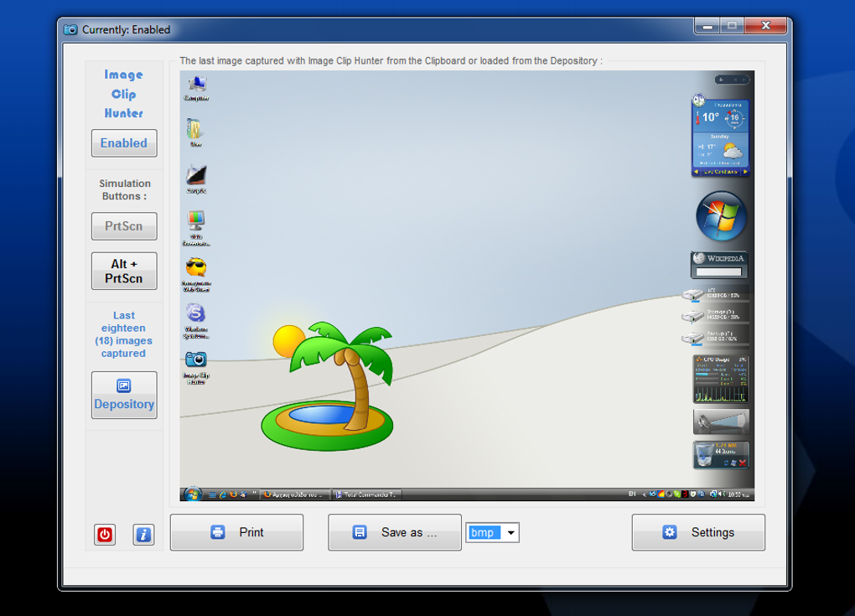Click the Image Clip Hunter logo text

coord(124,94)
